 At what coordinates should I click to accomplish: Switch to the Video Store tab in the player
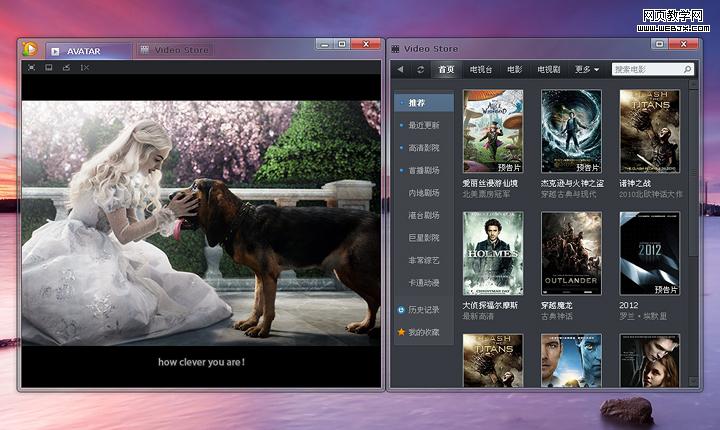(x=181, y=50)
